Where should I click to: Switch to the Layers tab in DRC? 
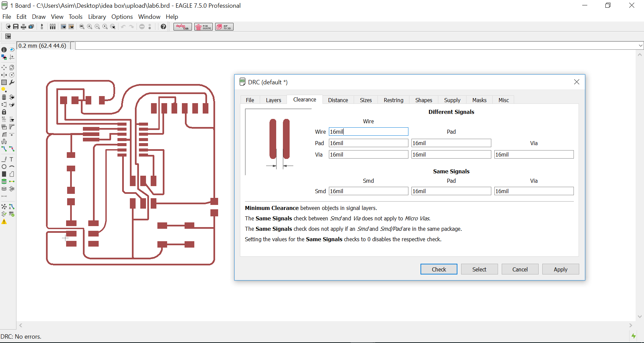[x=274, y=100]
